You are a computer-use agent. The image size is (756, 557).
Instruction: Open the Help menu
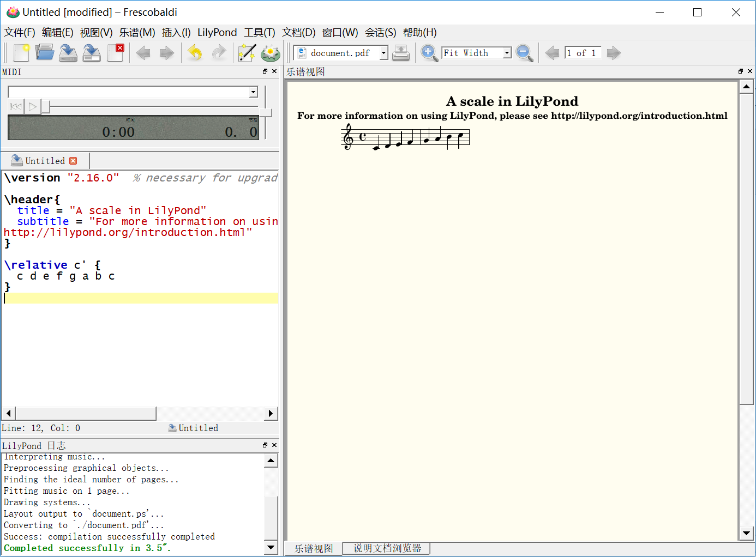coord(419,33)
